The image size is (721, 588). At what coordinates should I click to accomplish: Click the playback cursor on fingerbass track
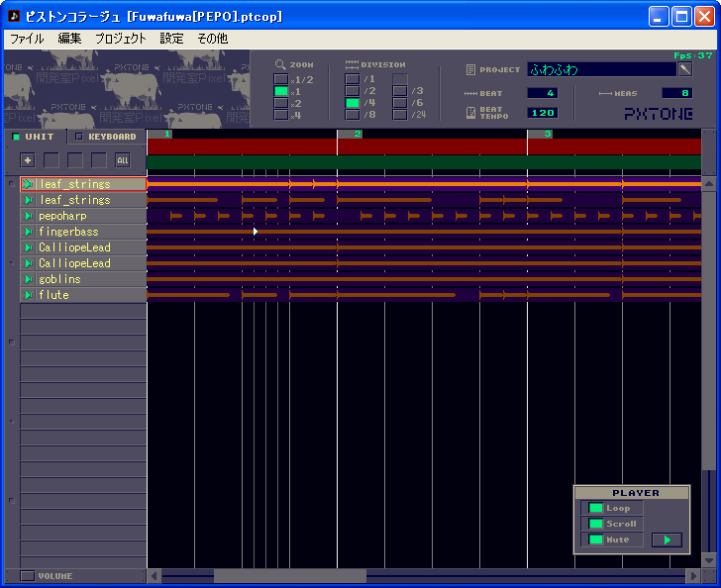coord(256,232)
